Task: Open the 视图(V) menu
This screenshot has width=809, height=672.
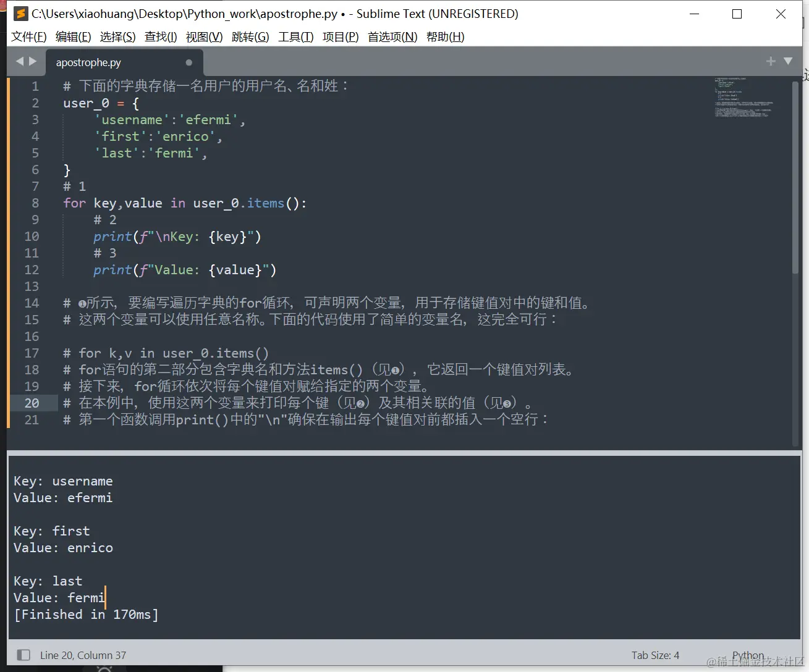Action: (204, 37)
